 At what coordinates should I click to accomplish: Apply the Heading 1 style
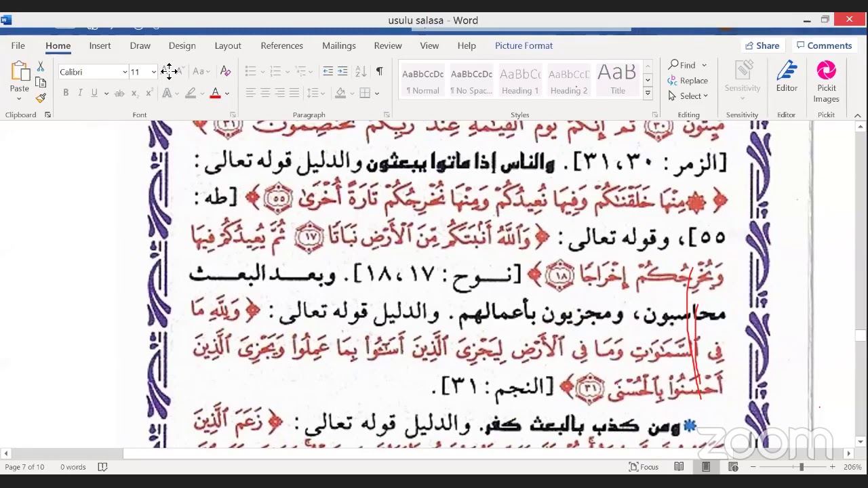(520, 81)
